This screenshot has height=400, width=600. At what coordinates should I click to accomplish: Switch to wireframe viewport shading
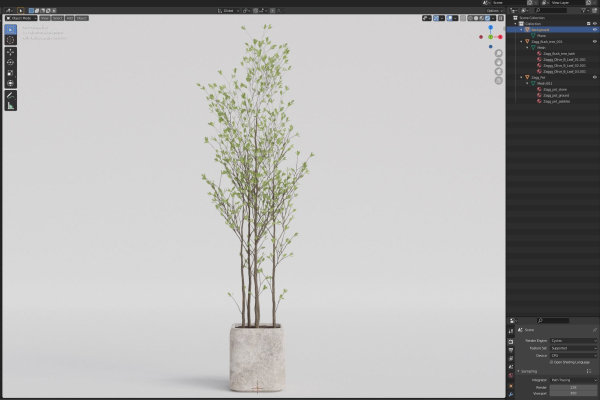tap(470, 18)
